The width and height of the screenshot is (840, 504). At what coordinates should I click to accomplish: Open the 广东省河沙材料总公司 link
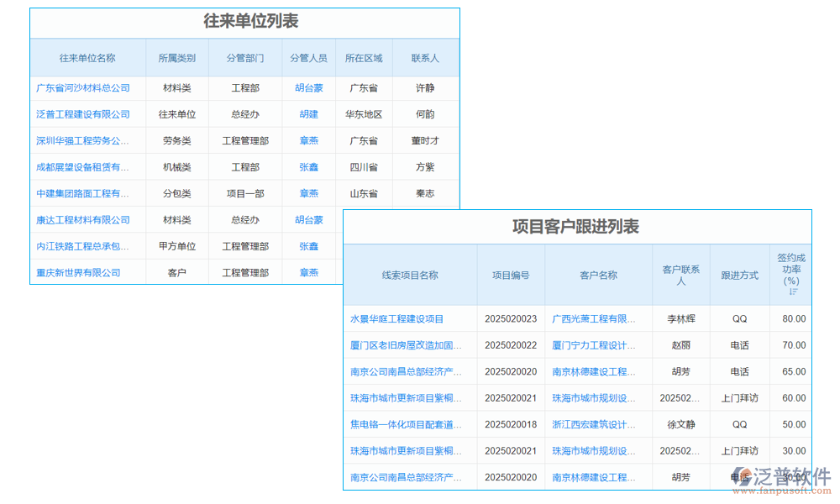click(x=84, y=87)
